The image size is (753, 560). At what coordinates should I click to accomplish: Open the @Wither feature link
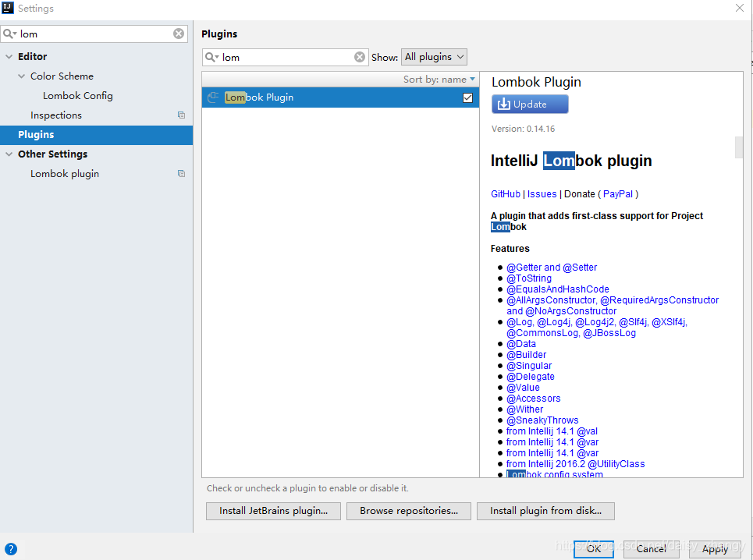[x=525, y=409]
